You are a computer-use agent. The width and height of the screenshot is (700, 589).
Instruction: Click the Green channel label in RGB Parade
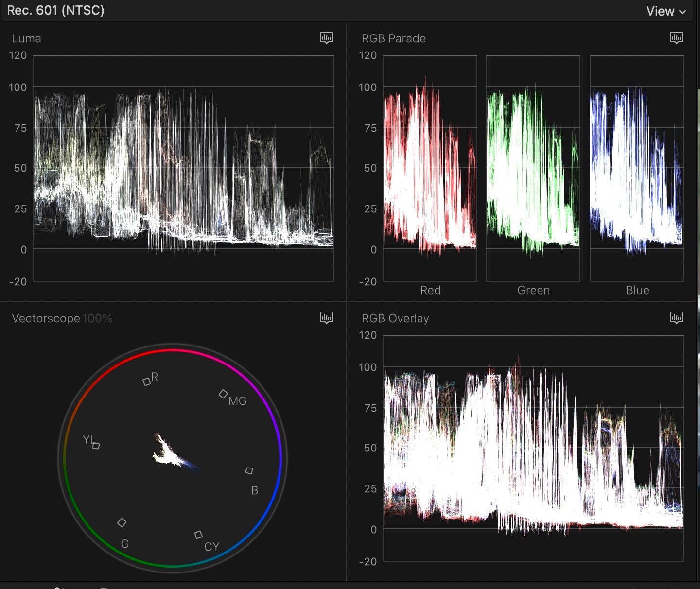coord(533,290)
